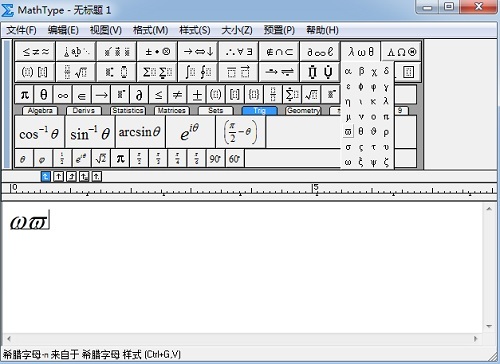Open the labeled arrow templates palette
Image resolution: width=500 pixels, height=364 pixels.
coord(279,72)
